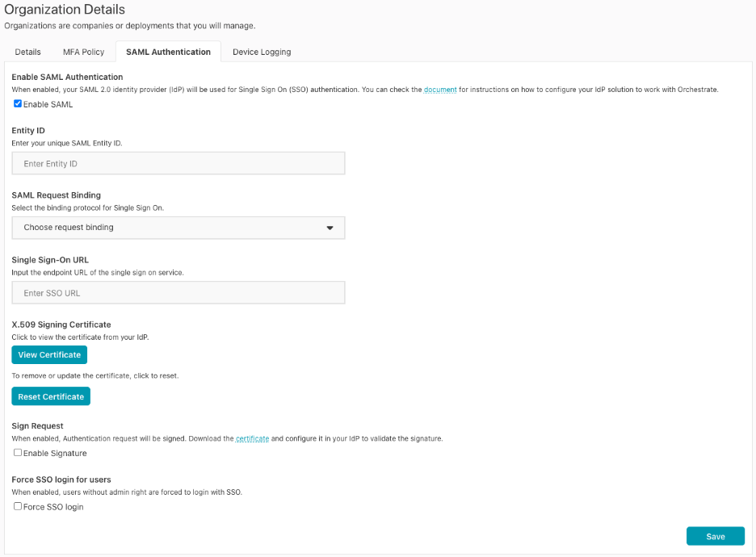Image resolution: width=756 pixels, height=557 pixels.
Task: Save the organization SAML settings
Action: pyautogui.click(x=715, y=536)
